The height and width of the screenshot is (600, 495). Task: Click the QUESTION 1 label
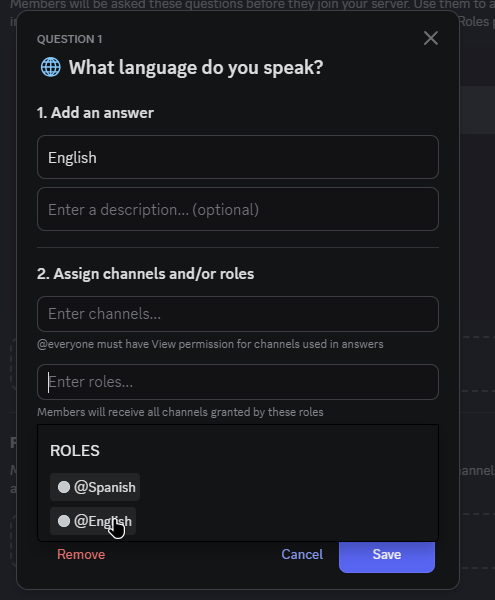point(70,39)
